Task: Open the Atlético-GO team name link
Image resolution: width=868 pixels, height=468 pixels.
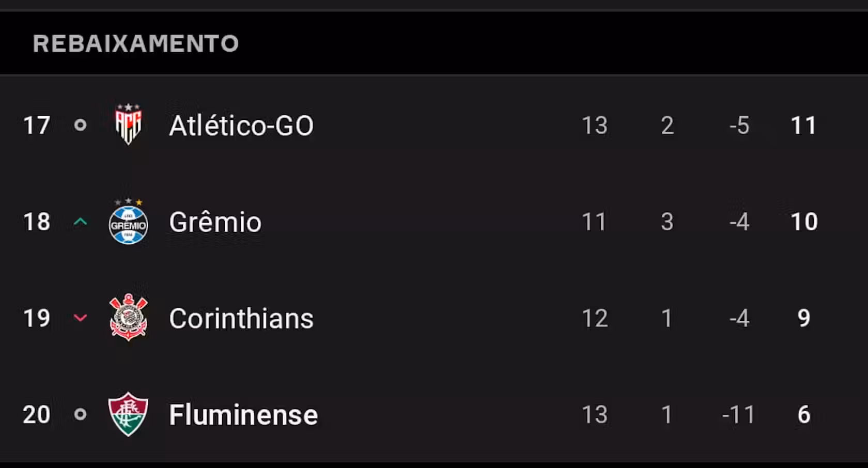Action: click(241, 126)
